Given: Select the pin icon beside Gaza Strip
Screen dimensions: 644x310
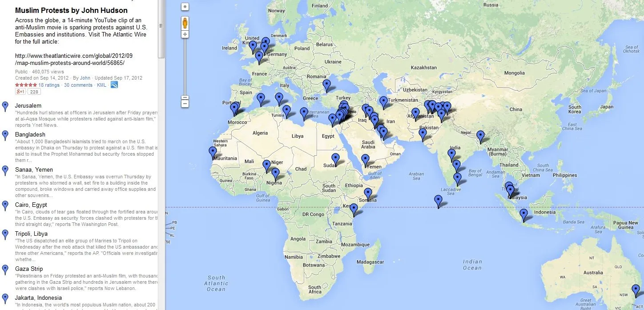Looking at the screenshot, I should 5,270.
